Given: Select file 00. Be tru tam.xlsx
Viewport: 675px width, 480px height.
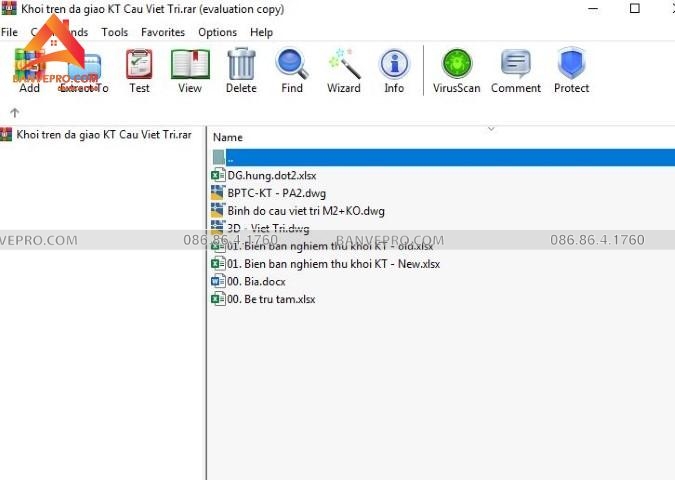Looking at the screenshot, I should (271, 299).
